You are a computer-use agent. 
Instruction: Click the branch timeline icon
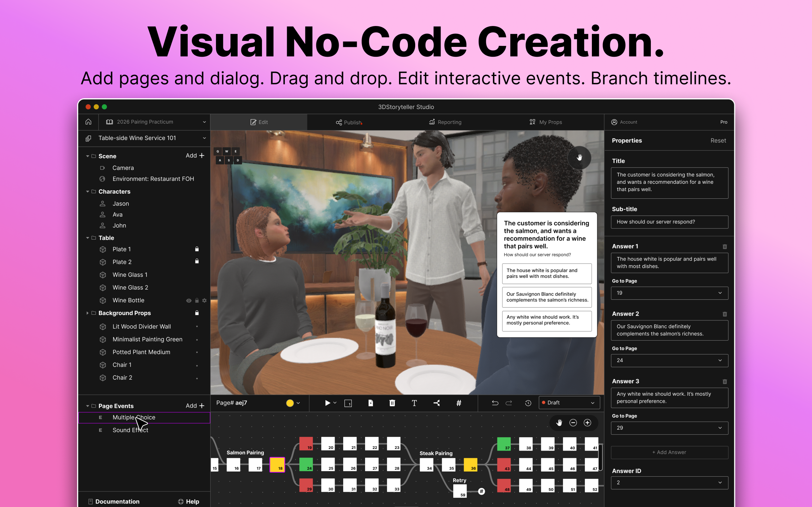[x=436, y=403]
